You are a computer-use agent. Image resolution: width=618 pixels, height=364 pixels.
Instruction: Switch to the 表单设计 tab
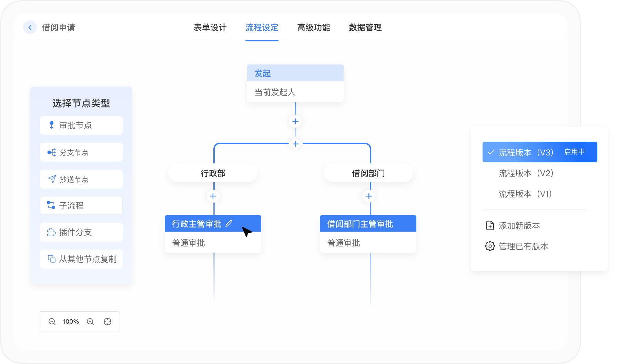[210, 27]
